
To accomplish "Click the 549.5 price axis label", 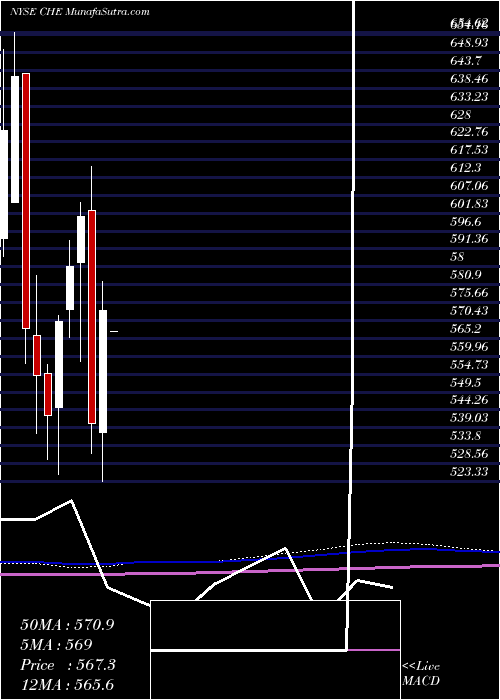I will [x=466, y=382].
